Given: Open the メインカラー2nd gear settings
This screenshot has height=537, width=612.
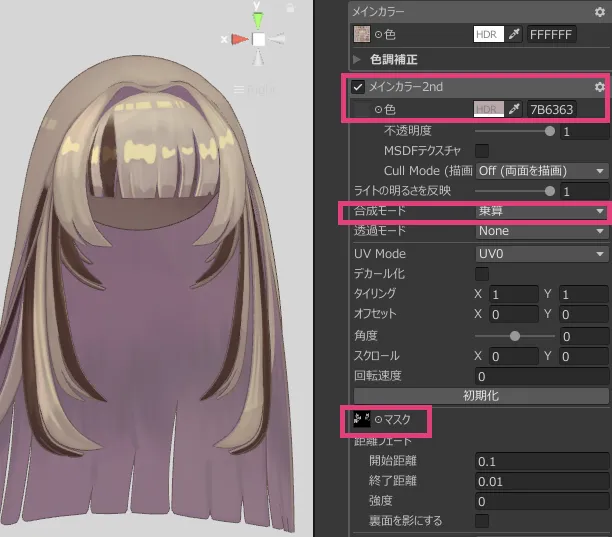Looking at the screenshot, I should (x=600, y=87).
